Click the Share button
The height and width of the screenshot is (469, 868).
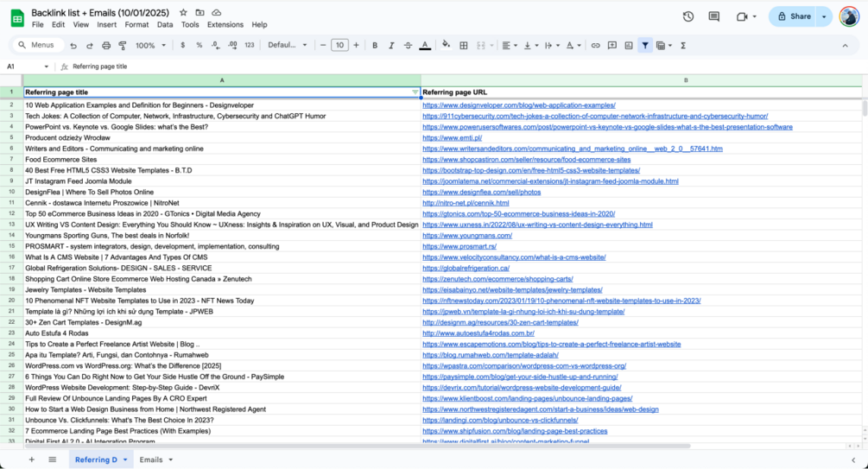coord(794,16)
